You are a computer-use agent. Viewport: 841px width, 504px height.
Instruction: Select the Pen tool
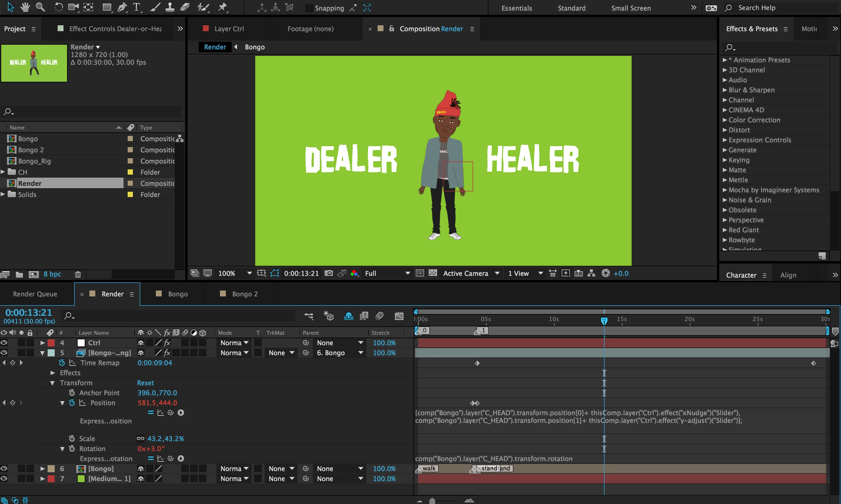(x=121, y=7)
